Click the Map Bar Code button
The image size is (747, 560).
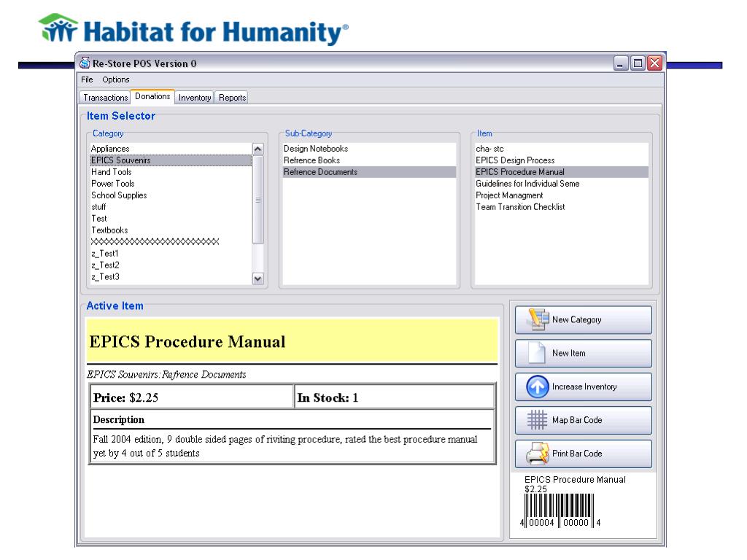coord(583,420)
